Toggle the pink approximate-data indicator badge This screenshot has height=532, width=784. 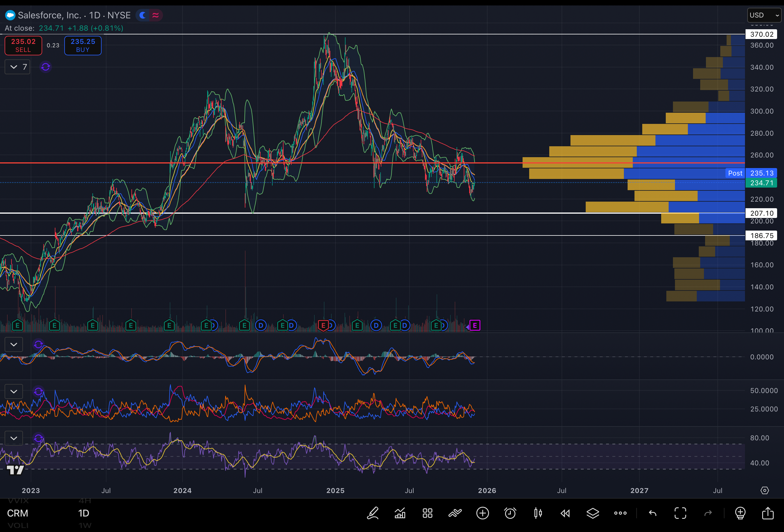(x=156, y=15)
